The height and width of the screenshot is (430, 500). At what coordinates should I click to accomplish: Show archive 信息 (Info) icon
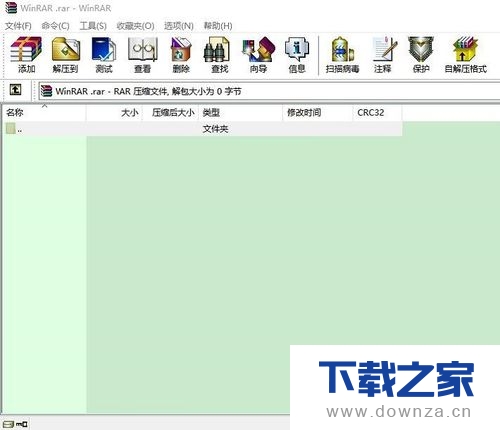pyautogui.click(x=297, y=55)
